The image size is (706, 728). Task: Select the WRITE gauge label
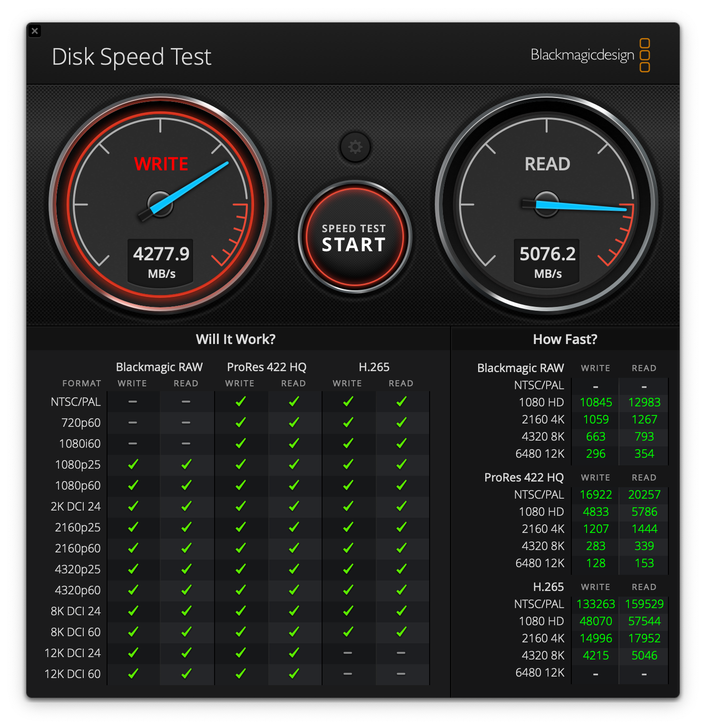point(161,164)
